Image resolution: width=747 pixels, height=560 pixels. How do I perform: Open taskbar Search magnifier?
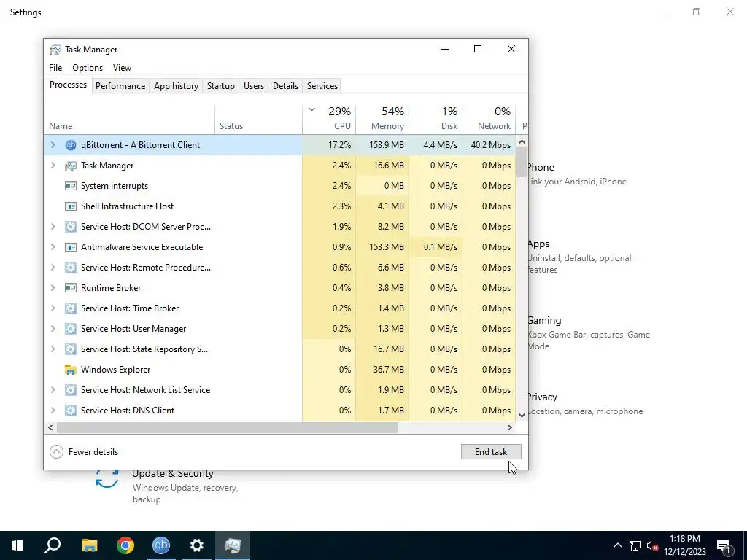click(x=53, y=545)
